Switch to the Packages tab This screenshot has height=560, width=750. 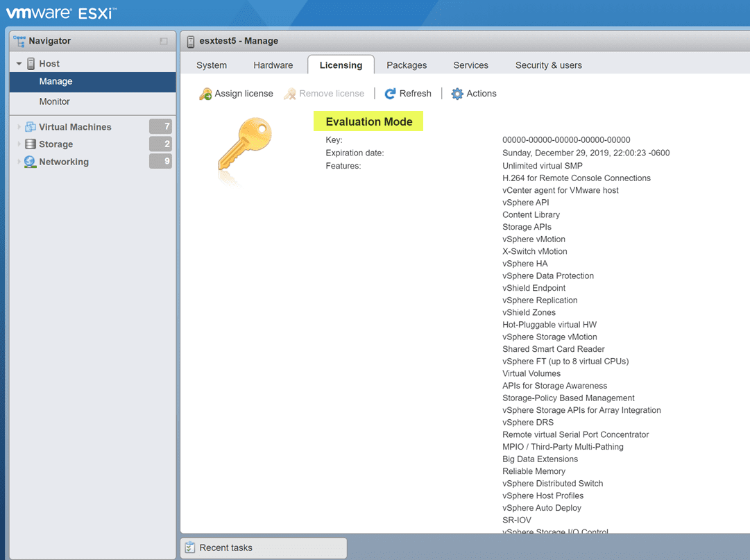point(407,65)
